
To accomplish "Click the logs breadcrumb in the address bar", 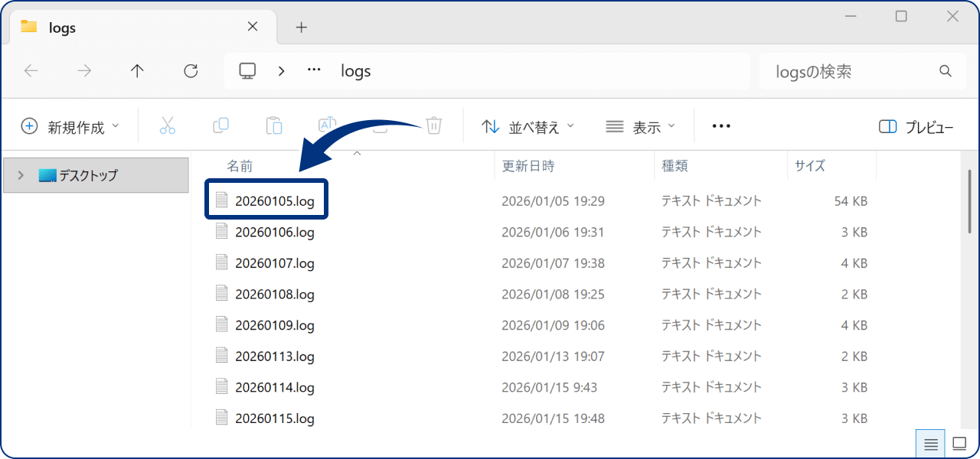I will coord(354,70).
